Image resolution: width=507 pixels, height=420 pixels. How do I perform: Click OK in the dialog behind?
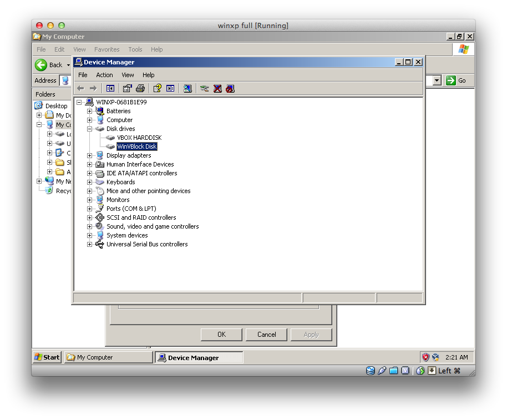221,335
